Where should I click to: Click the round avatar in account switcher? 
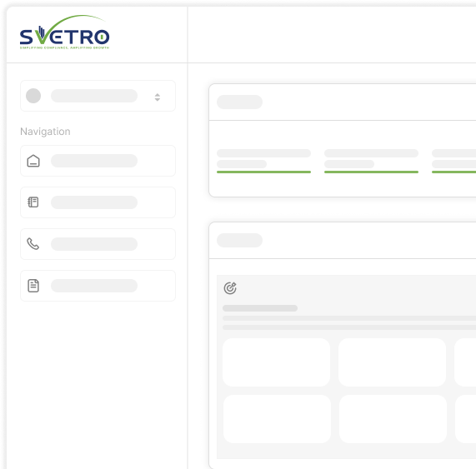tap(33, 96)
